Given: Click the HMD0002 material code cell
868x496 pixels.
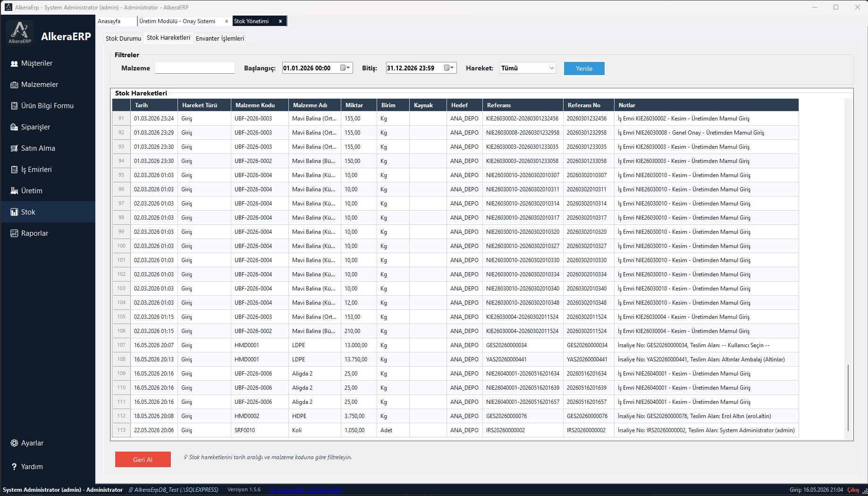Looking at the screenshot, I should pyautogui.click(x=260, y=416).
